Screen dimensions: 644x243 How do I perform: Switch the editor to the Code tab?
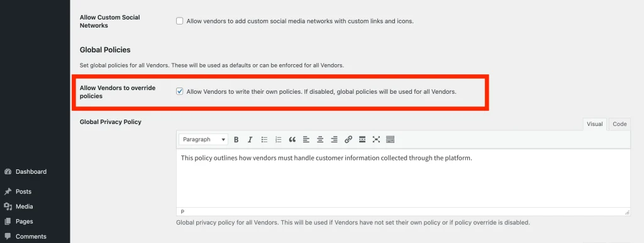point(619,124)
